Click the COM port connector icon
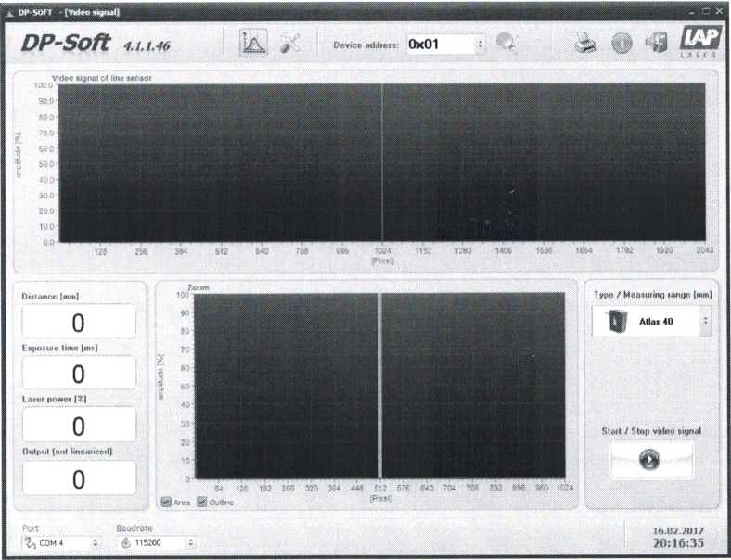The height and width of the screenshot is (560, 731). click(31, 542)
